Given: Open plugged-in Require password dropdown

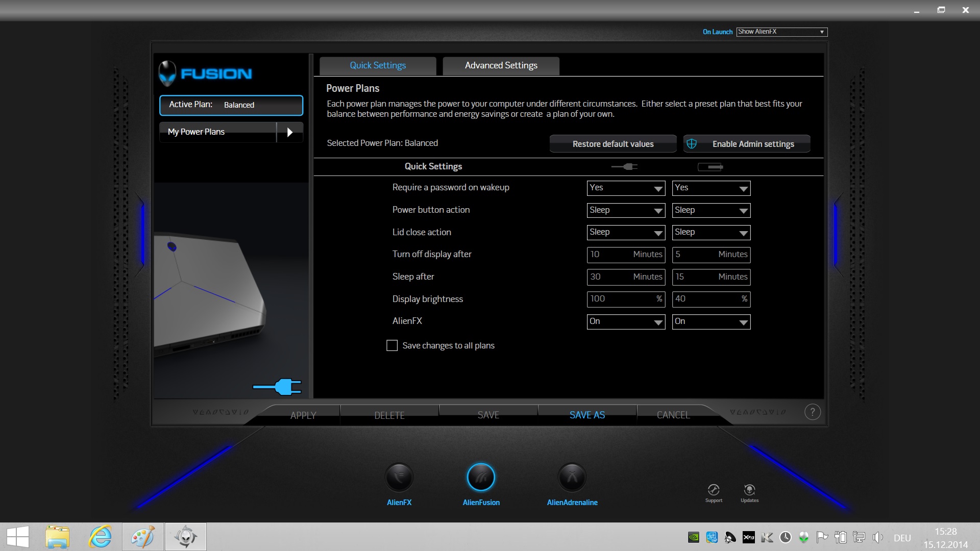Looking at the screenshot, I should point(626,188).
